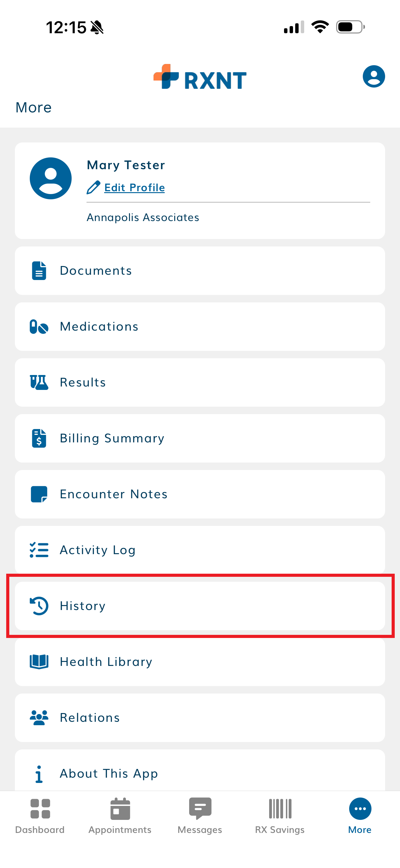Open the Health Library entry
The width and height of the screenshot is (400, 868).
pos(200,662)
